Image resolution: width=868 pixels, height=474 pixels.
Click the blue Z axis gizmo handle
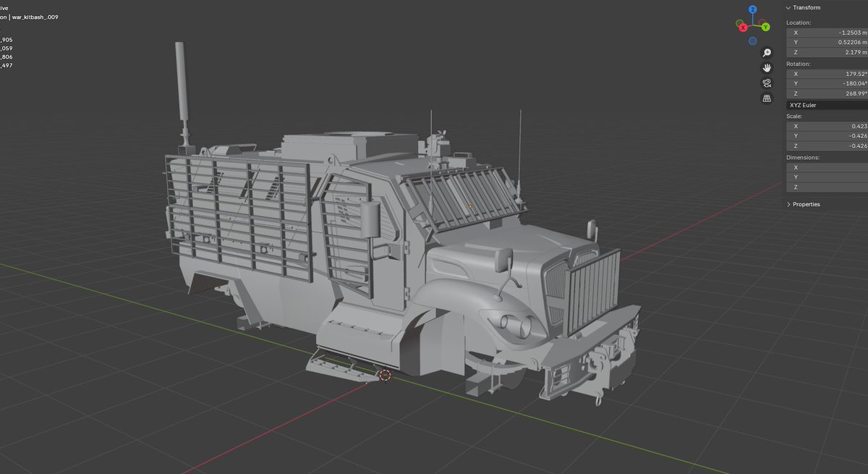(x=753, y=9)
